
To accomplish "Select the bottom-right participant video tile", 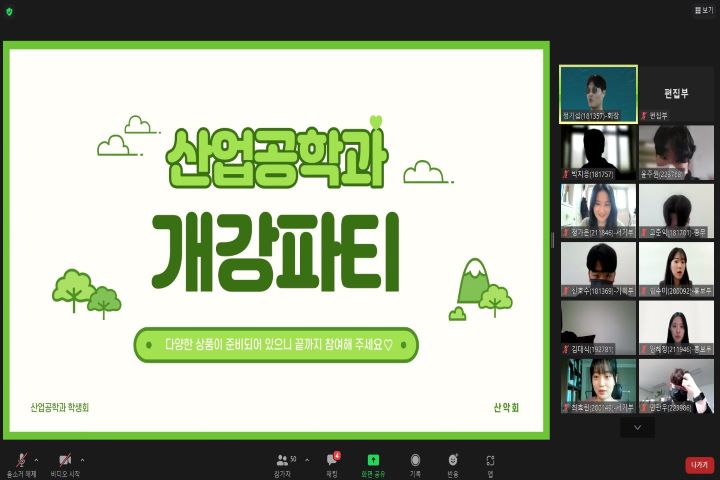I will pyautogui.click(x=677, y=385).
